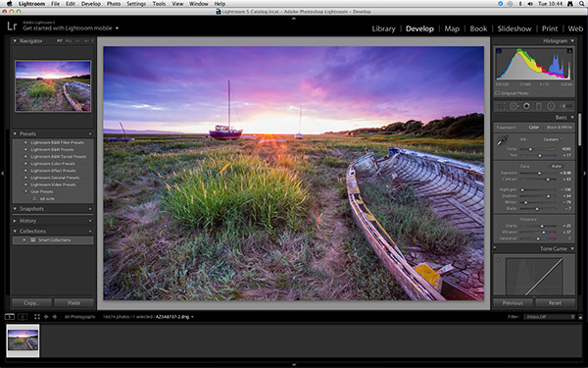Add a new collection with plus icon

point(90,232)
